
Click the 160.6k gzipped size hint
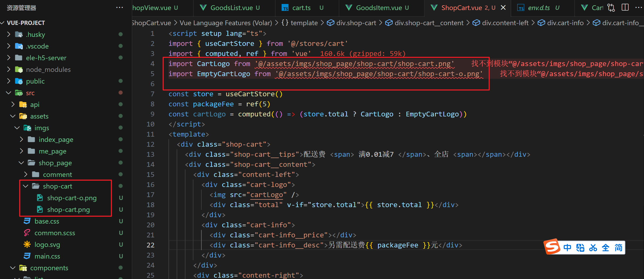363,54
